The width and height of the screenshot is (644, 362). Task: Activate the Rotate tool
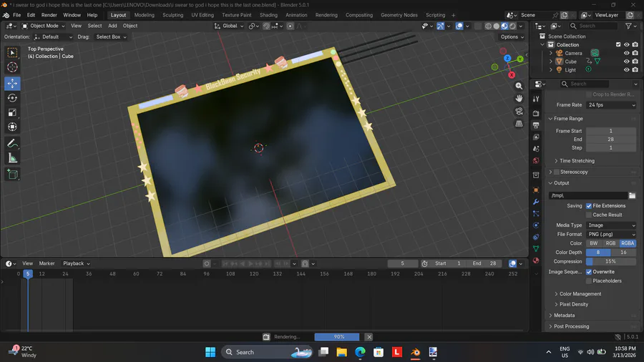click(x=12, y=98)
